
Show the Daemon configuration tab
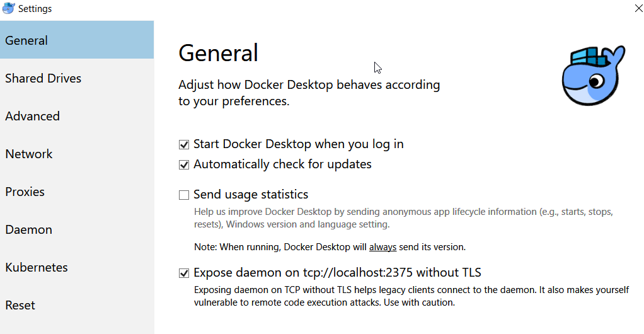pyautogui.click(x=76, y=229)
